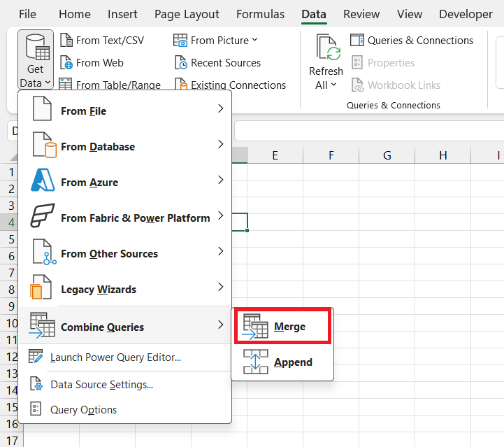Open the Review tab
Viewport: 504px width, 447px height.
(361, 14)
